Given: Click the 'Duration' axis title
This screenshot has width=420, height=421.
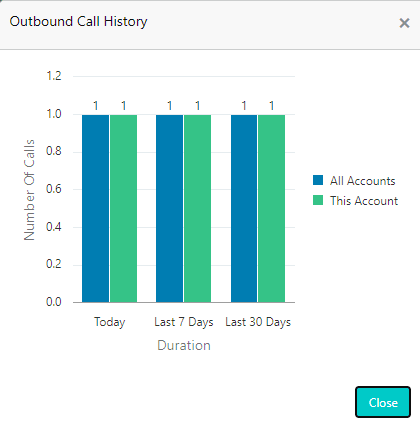Looking at the screenshot, I should (x=184, y=345).
